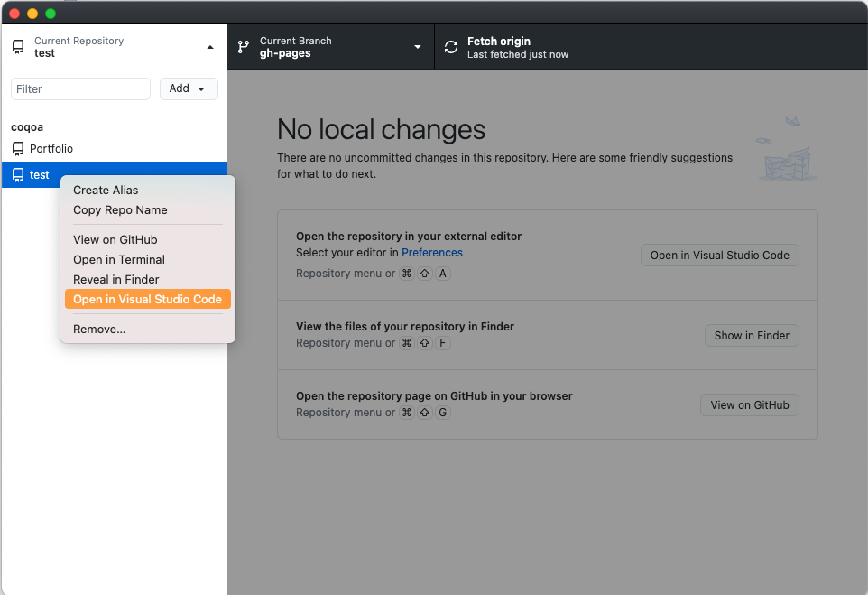
Task: Focus the repository Filter input field
Action: pos(81,88)
